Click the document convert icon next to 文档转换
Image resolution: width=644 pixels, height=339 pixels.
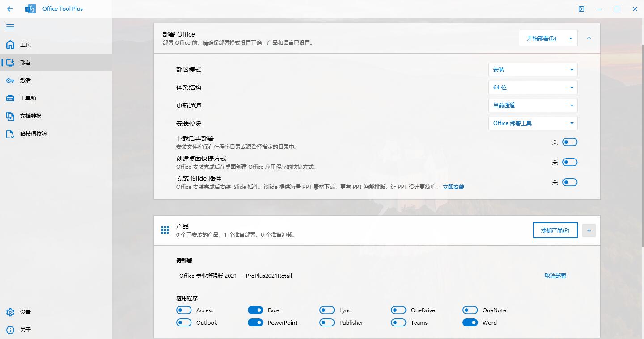click(x=10, y=116)
